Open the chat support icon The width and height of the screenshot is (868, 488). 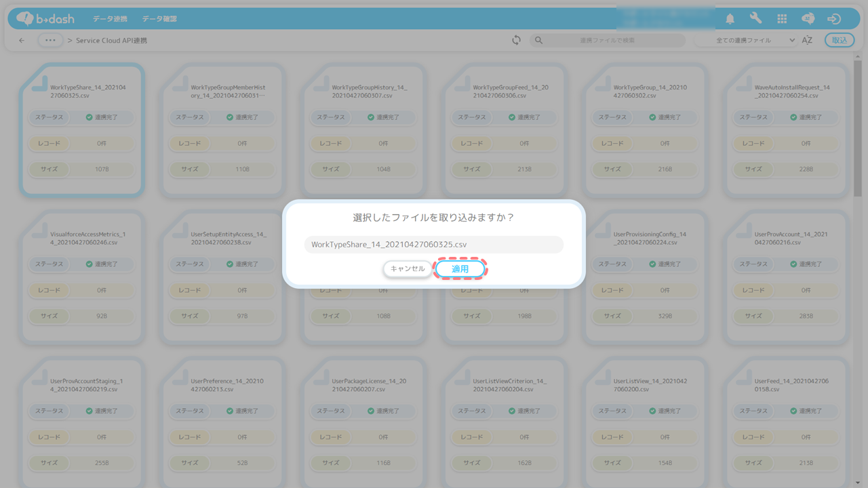coord(808,19)
